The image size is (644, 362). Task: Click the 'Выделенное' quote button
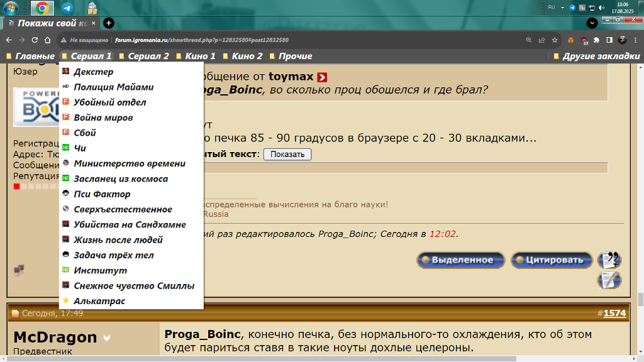coord(460,260)
